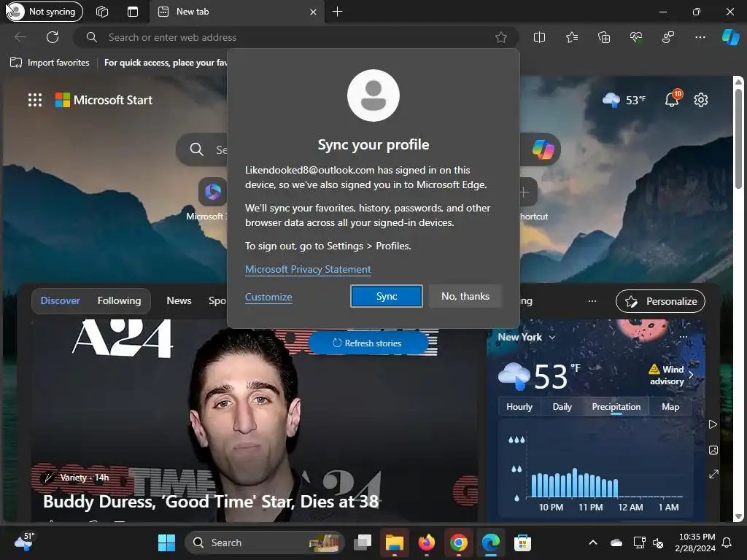Open the weather 53°F header widget
747x560 pixels.
coord(624,100)
